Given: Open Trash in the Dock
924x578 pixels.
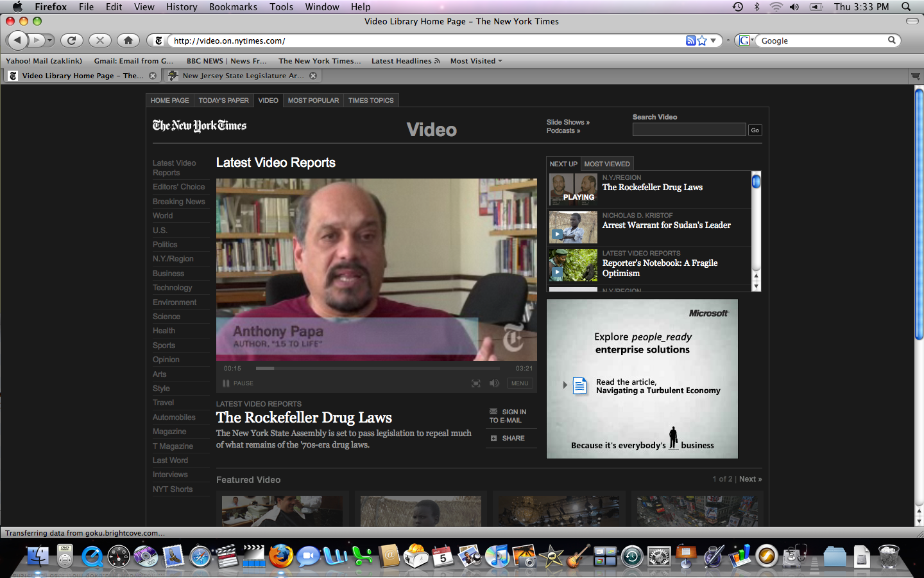Looking at the screenshot, I should [x=889, y=556].
